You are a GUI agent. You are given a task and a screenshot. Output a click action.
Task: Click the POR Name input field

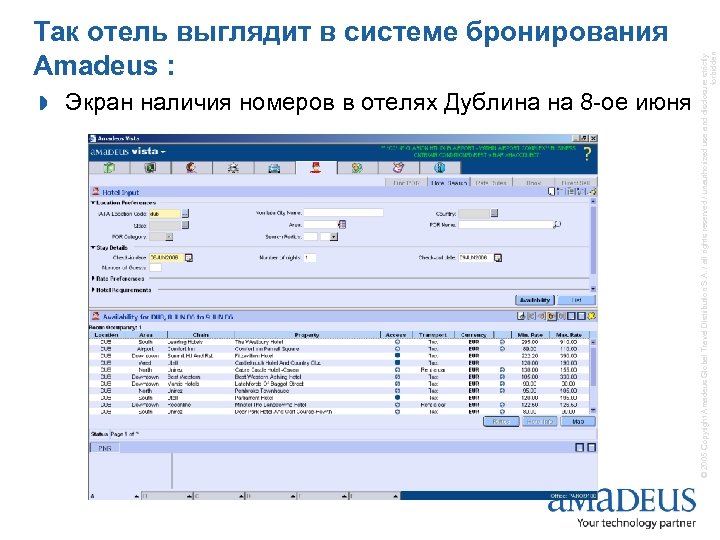click(506, 225)
